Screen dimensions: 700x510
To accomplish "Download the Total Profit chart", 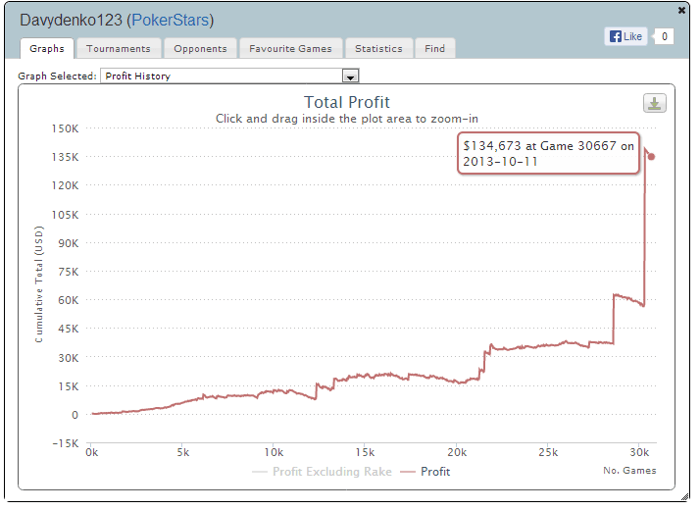I will 654,103.
